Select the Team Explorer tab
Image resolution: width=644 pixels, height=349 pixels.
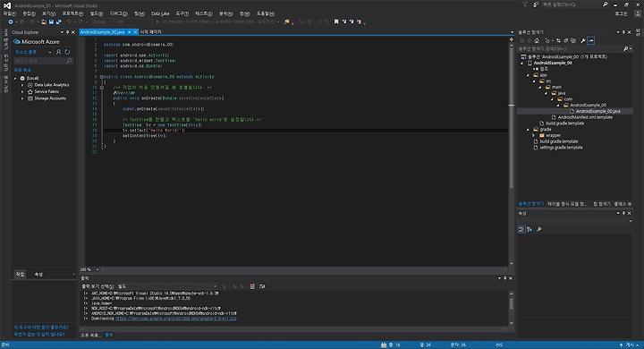coord(602,204)
